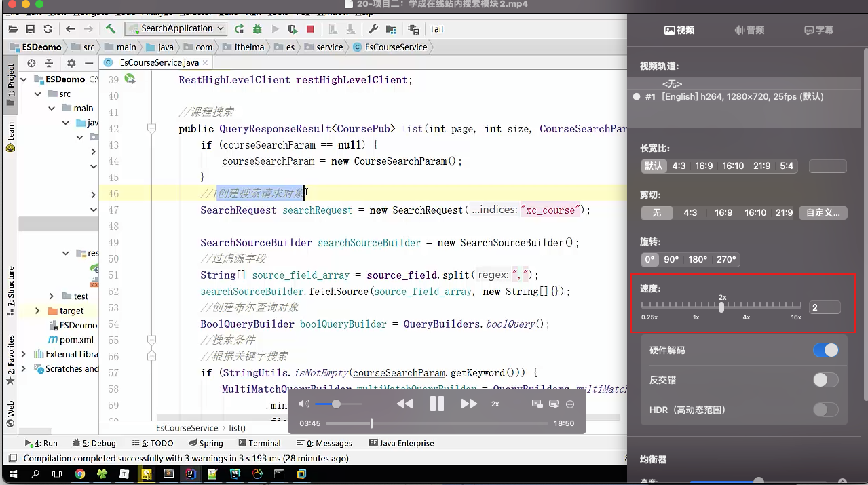The image size is (868, 485).
Task: Pause the video with the pause button
Action: pos(436,404)
